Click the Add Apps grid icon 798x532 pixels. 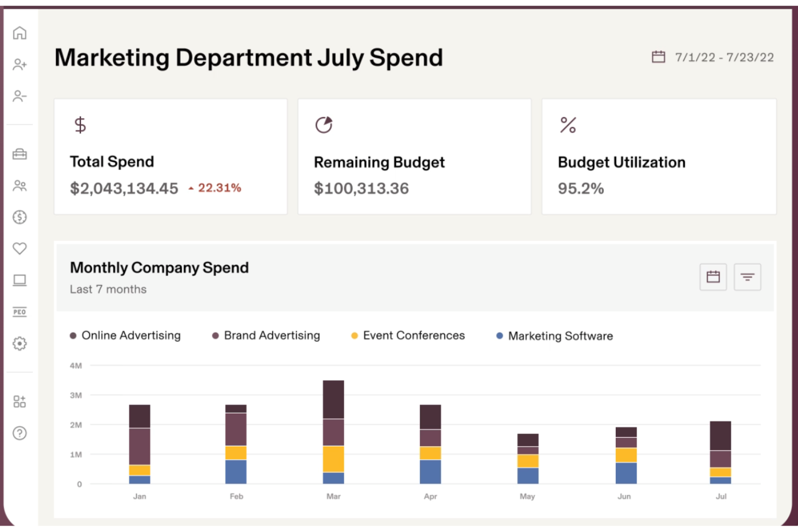click(20, 402)
